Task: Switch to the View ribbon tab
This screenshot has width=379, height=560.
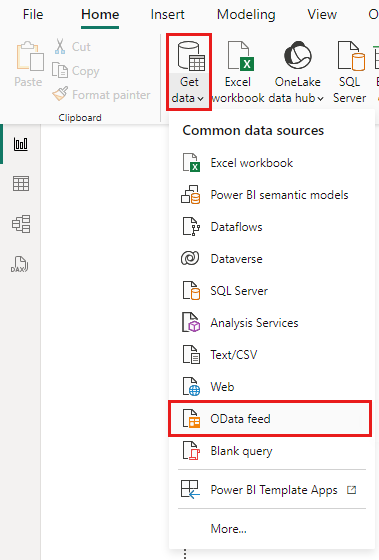Action: pos(322,14)
